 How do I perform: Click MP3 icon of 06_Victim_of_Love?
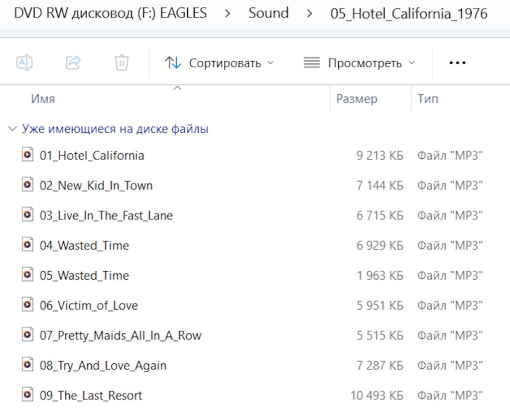point(28,304)
